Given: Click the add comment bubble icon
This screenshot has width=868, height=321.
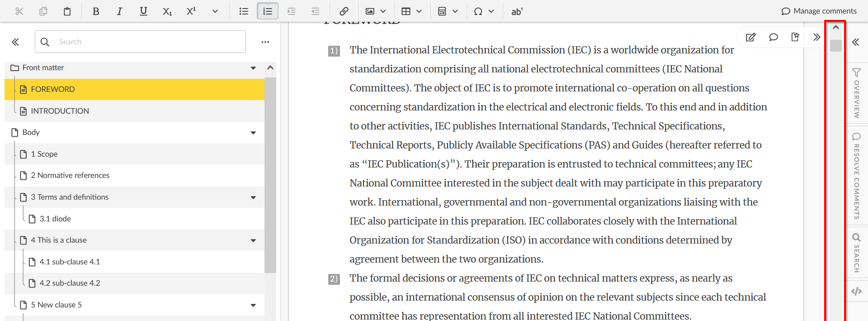Looking at the screenshot, I should click(x=774, y=37).
